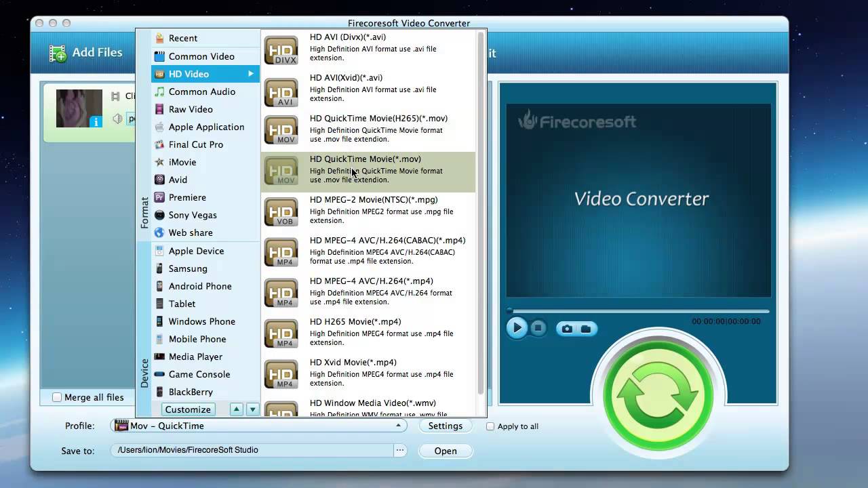
Task: Play the preview video
Action: (517, 328)
